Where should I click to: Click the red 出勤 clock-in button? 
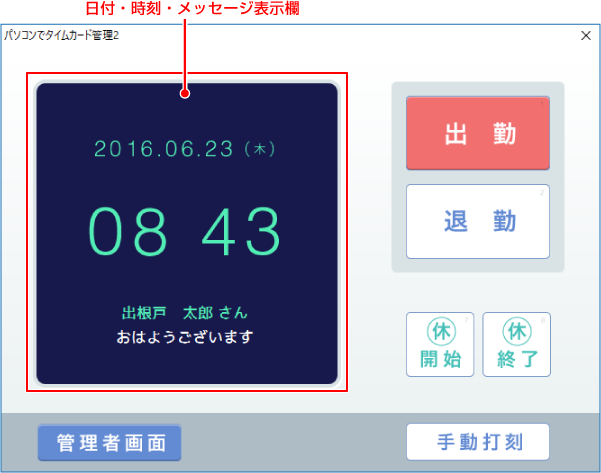[478, 133]
